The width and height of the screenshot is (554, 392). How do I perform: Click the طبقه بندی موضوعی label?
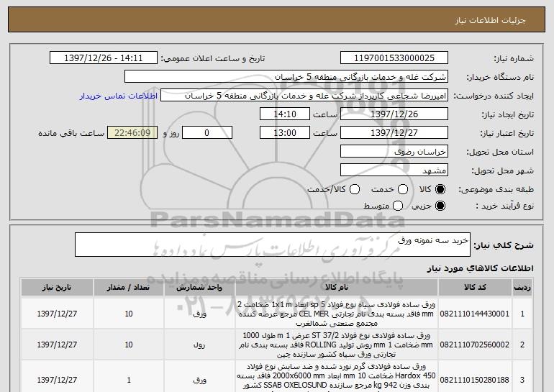pos(496,190)
